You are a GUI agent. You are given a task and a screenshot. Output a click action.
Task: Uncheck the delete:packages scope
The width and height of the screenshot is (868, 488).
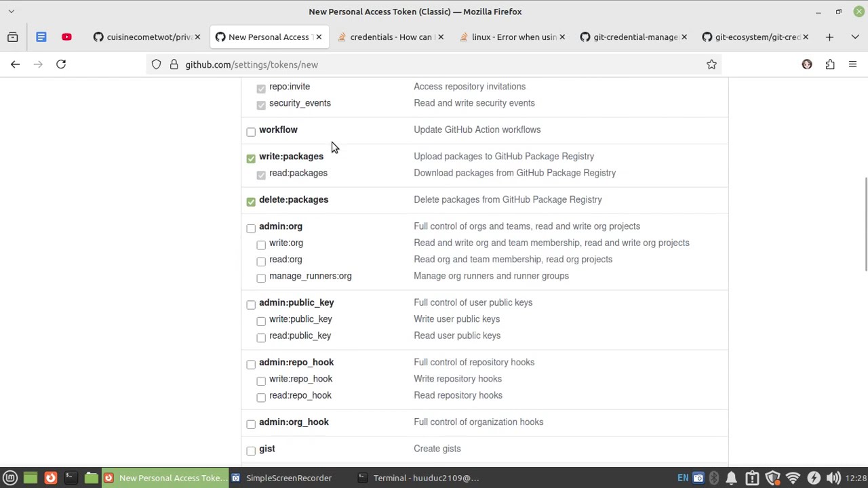(251, 202)
